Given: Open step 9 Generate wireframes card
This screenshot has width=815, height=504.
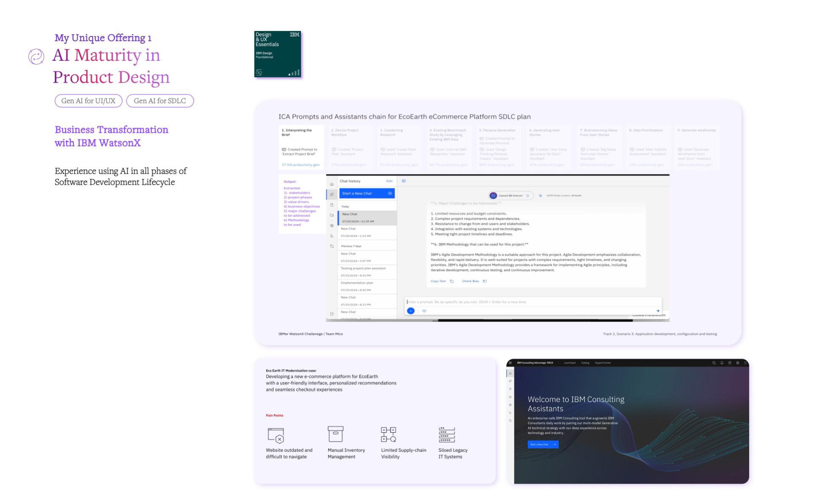Looking at the screenshot, I should [697, 147].
